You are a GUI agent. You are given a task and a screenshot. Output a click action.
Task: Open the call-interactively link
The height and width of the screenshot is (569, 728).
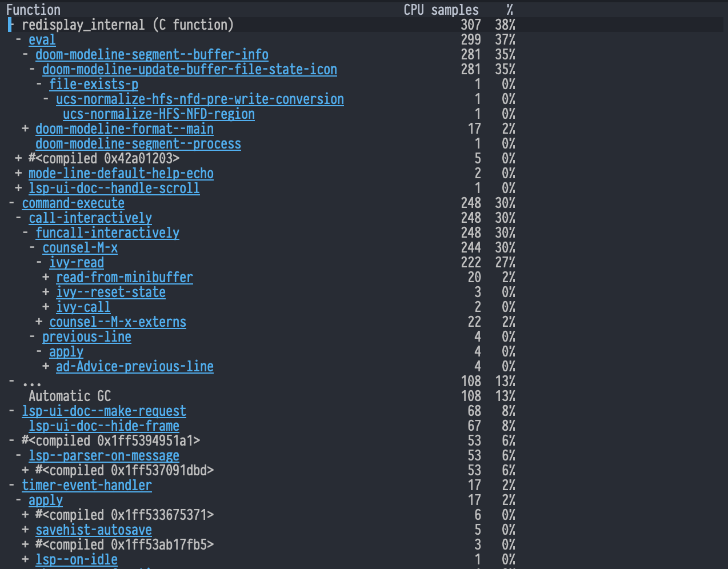click(90, 218)
